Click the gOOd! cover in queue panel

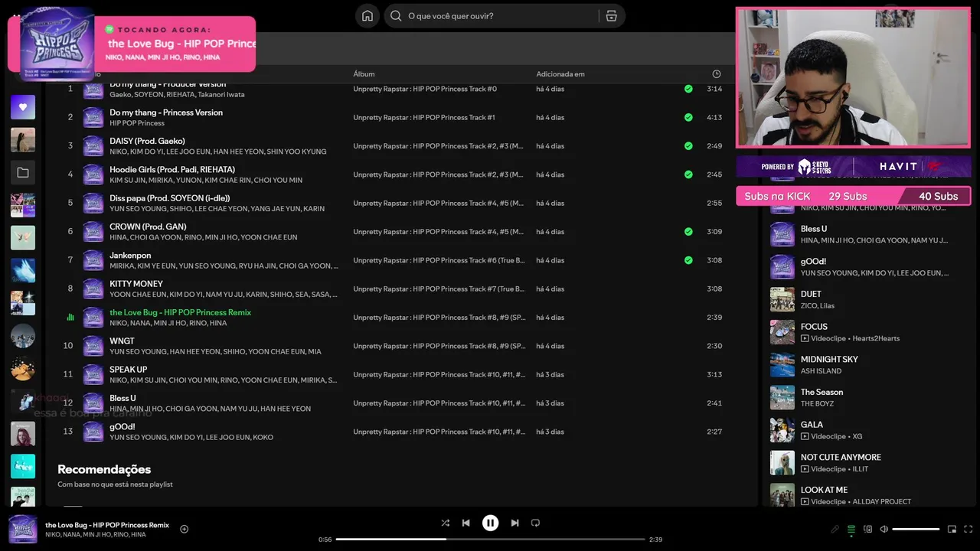point(782,267)
